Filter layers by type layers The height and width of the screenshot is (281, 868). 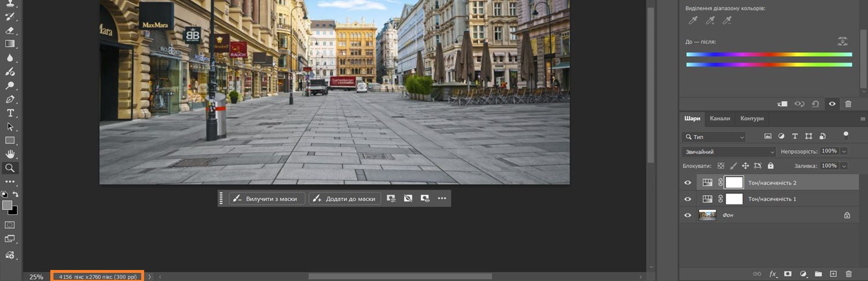click(795, 137)
